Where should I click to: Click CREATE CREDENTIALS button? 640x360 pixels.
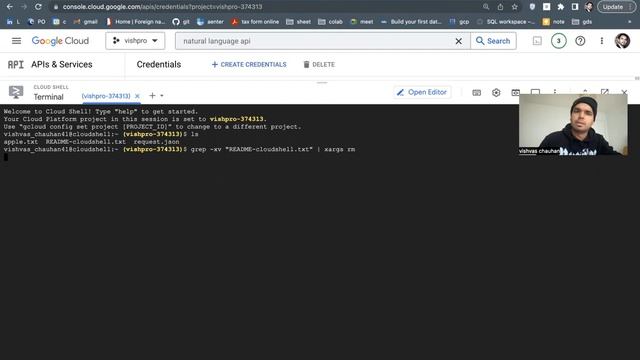[249, 64]
